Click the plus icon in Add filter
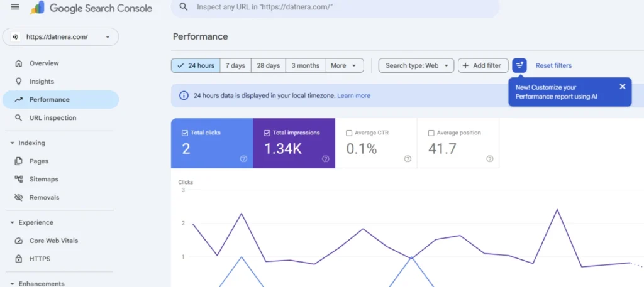The image size is (644, 287). click(465, 65)
